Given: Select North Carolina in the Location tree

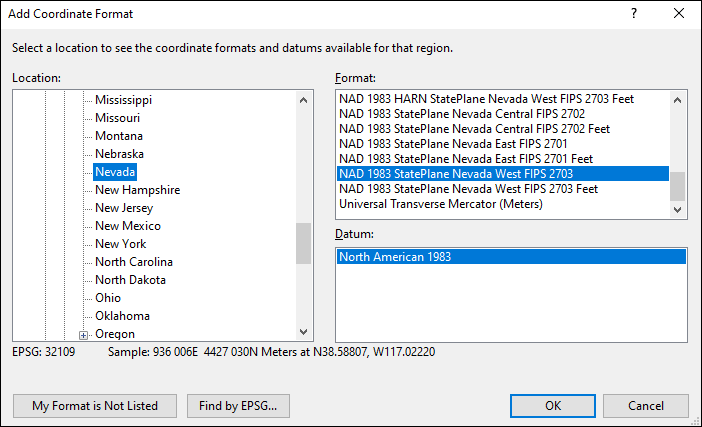Looking at the screenshot, I should (x=134, y=262).
